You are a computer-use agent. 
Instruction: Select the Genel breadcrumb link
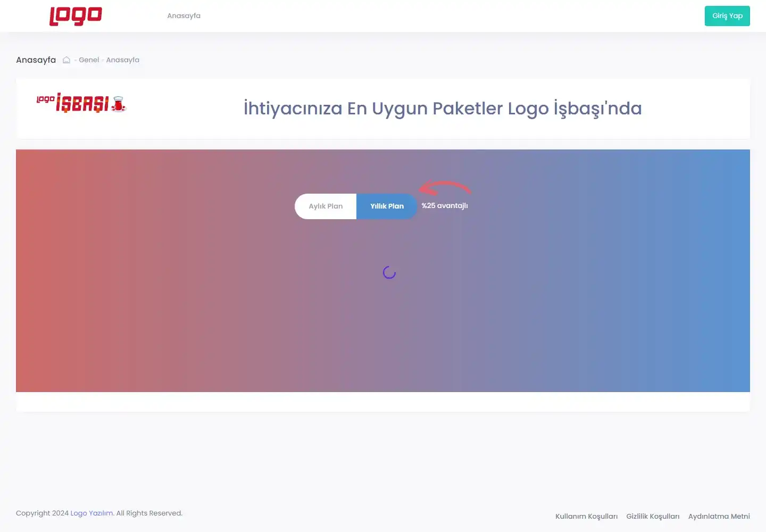pyautogui.click(x=89, y=60)
